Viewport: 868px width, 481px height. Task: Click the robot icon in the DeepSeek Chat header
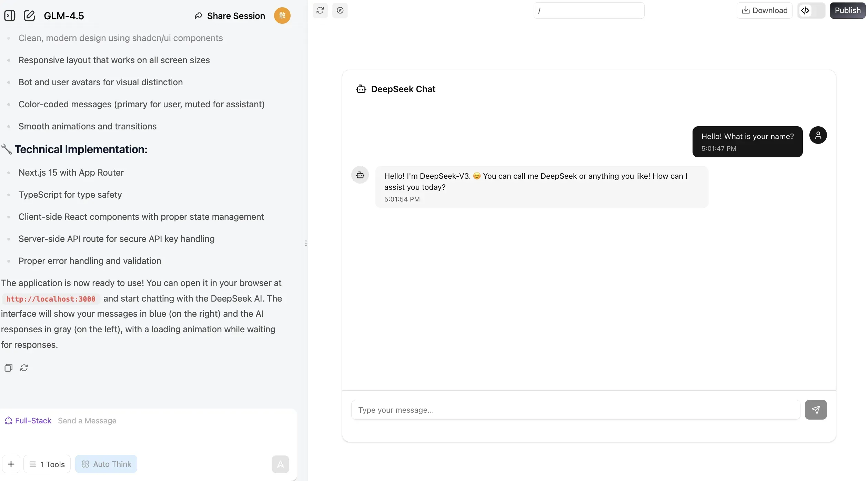pyautogui.click(x=361, y=89)
